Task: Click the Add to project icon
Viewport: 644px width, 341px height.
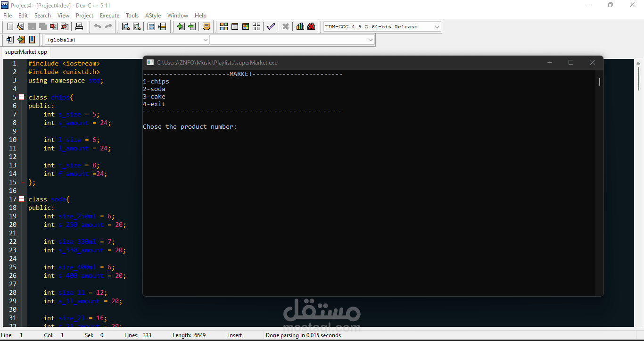Action: tap(181, 26)
